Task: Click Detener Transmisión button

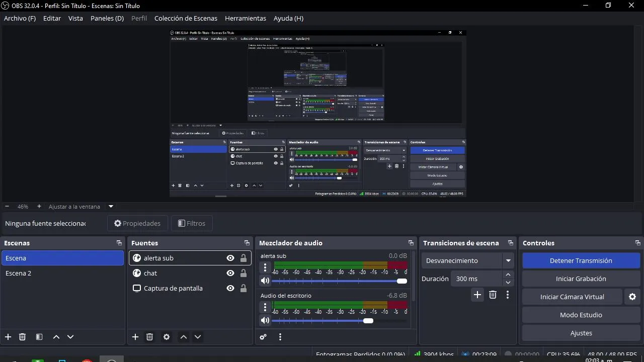Action: point(581,260)
